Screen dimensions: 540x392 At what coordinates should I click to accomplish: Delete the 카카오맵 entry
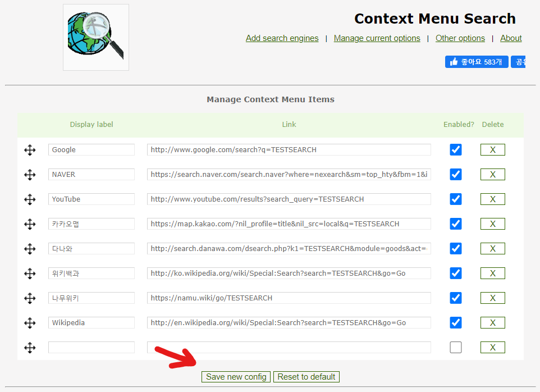click(493, 224)
